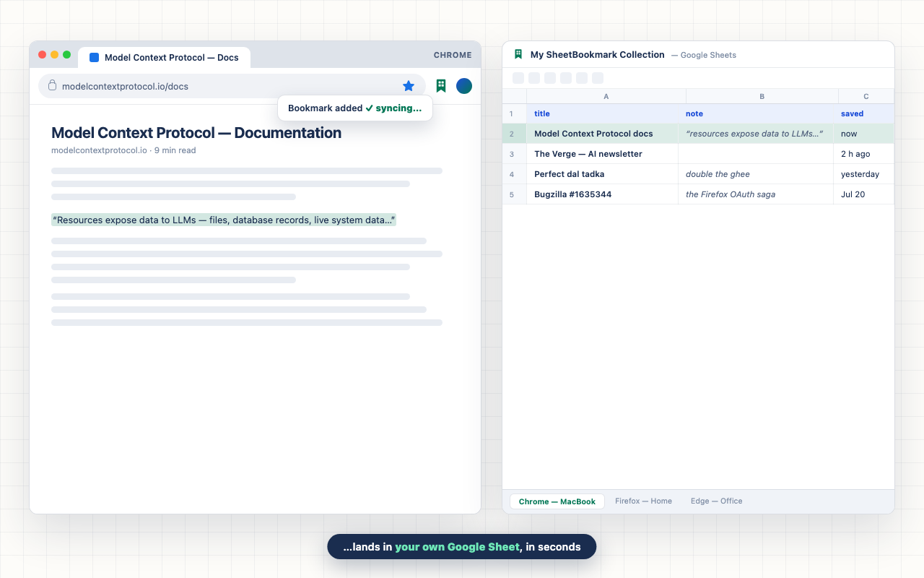Select column A header in the sheet

(606, 96)
